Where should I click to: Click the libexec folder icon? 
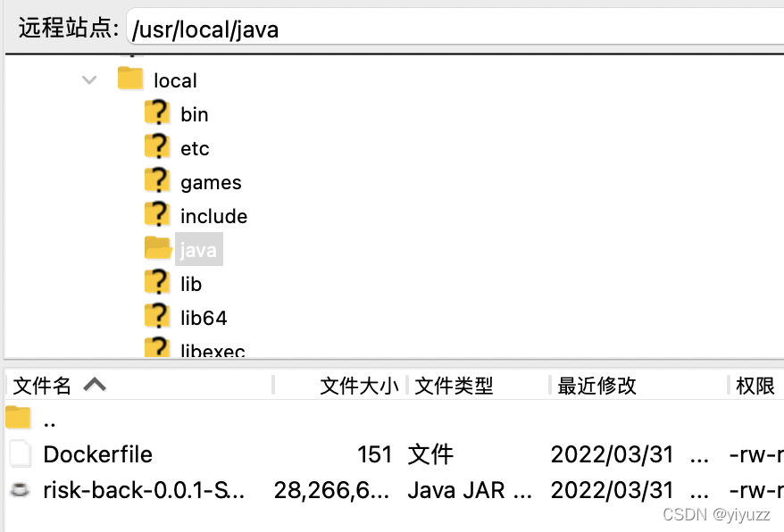coord(156,348)
